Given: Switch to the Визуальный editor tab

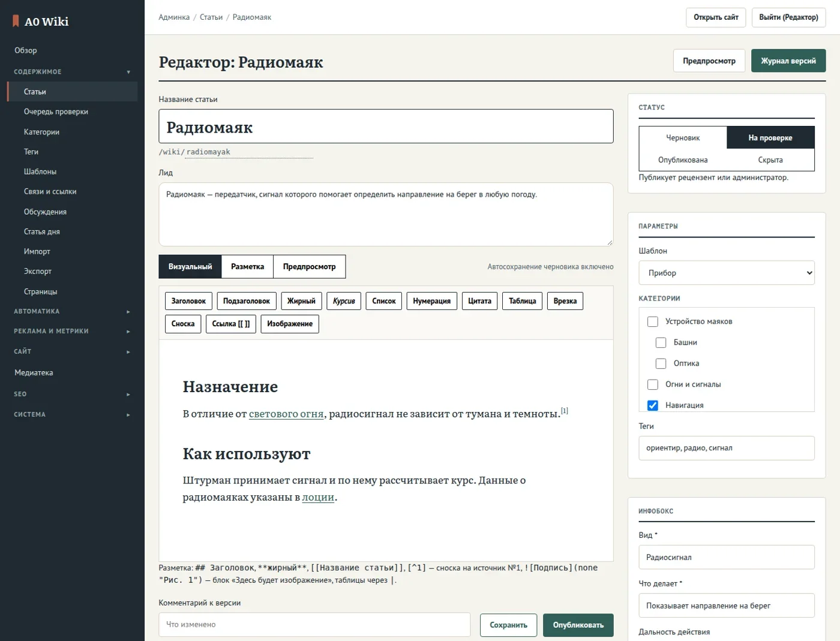Looking at the screenshot, I should pyautogui.click(x=190, y=267).
